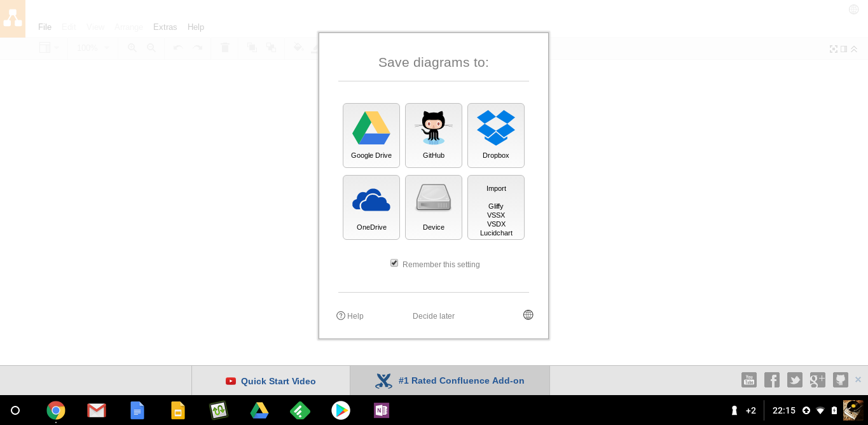Screen dimensions: 868x425
Task: Open language globe in the dialog
Action: [528, 315]
